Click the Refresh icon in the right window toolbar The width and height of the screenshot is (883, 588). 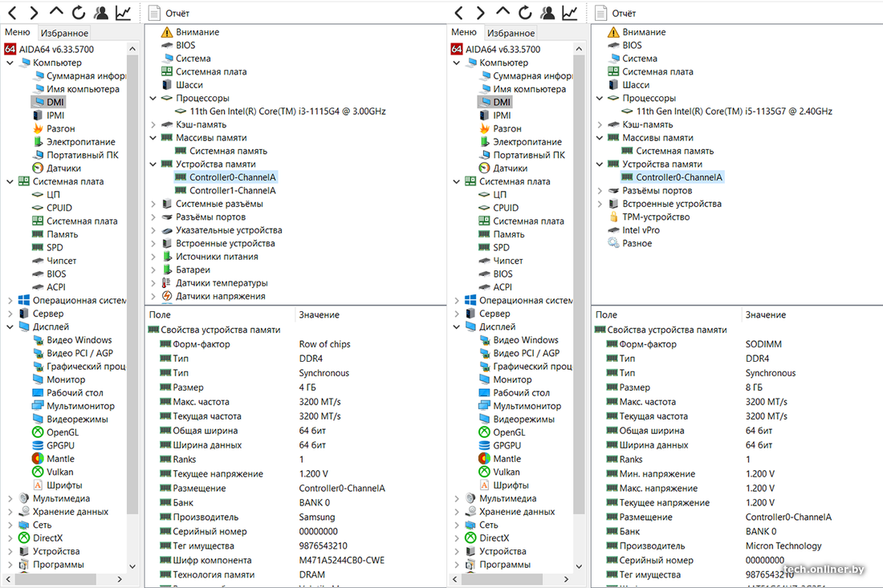point(525,12)
